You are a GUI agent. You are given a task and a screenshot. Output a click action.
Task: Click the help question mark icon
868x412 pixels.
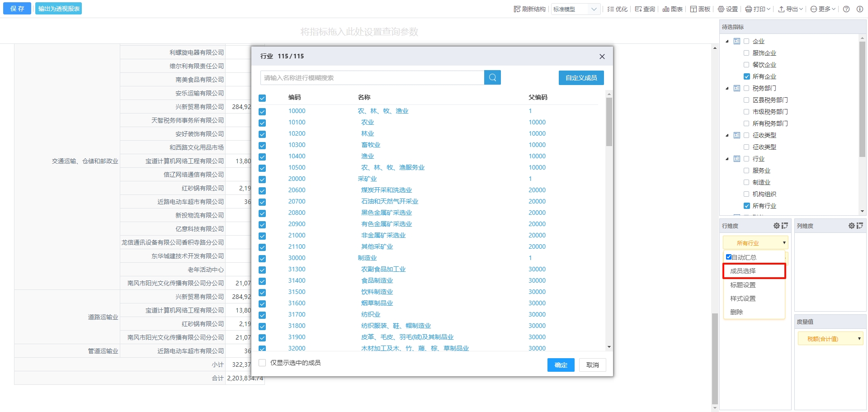tap(846, 9)
